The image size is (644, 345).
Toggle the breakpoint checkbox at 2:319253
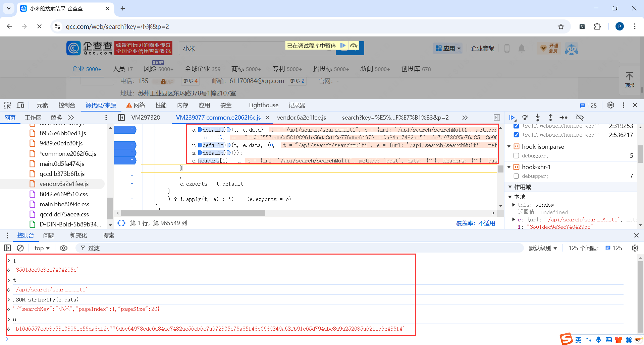pyautogui.click(x=516, y=126)
